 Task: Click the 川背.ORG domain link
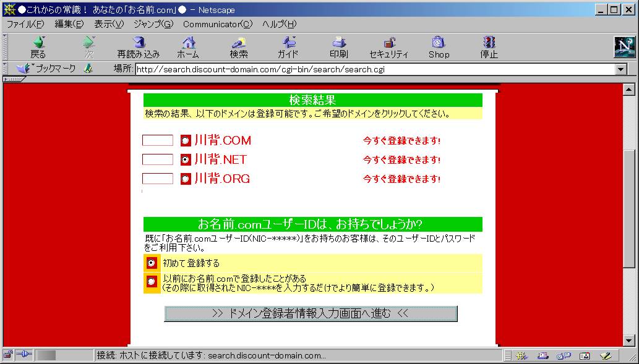(222, 179)
